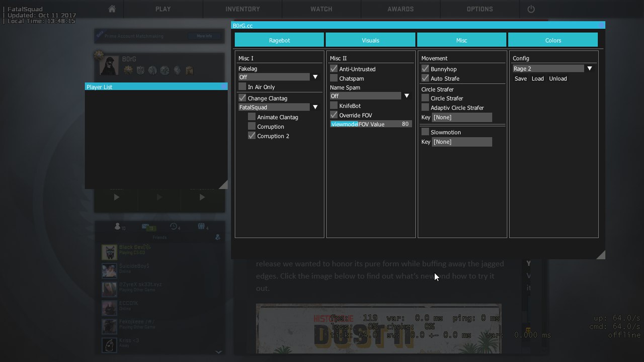Adjust the viewmodel FOV Value slider
The width and height of the screenshot is (644, 362).
tap(371, 124)
